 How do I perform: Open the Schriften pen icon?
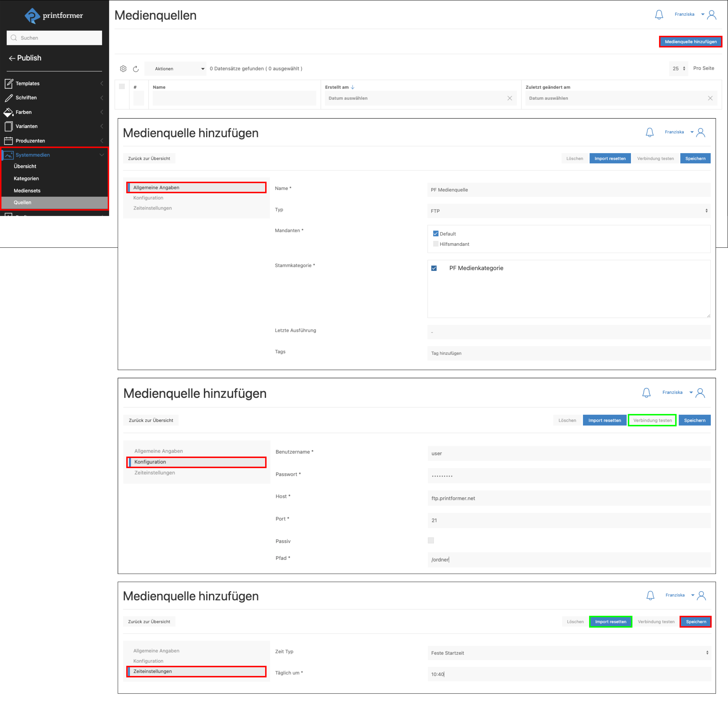9,98
